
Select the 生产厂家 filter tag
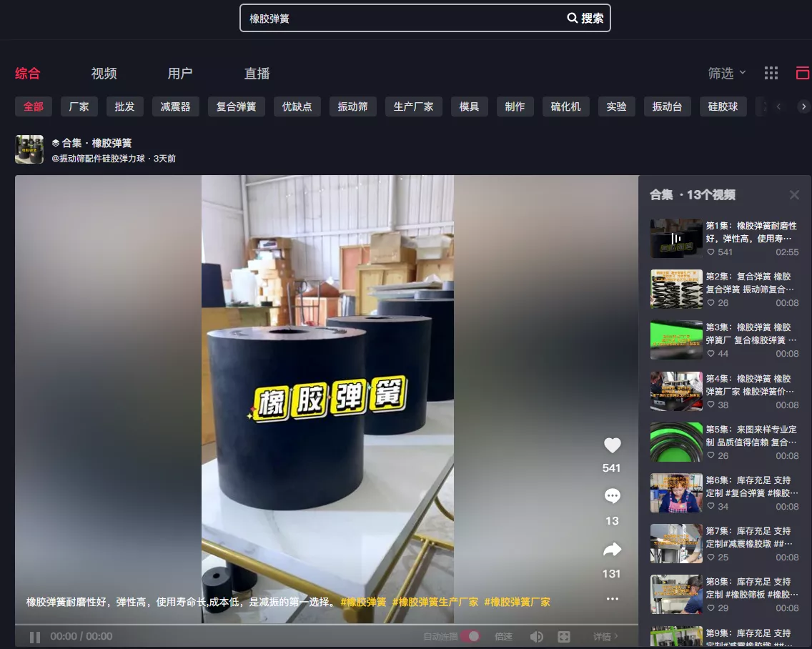click(x=413, y=106)
